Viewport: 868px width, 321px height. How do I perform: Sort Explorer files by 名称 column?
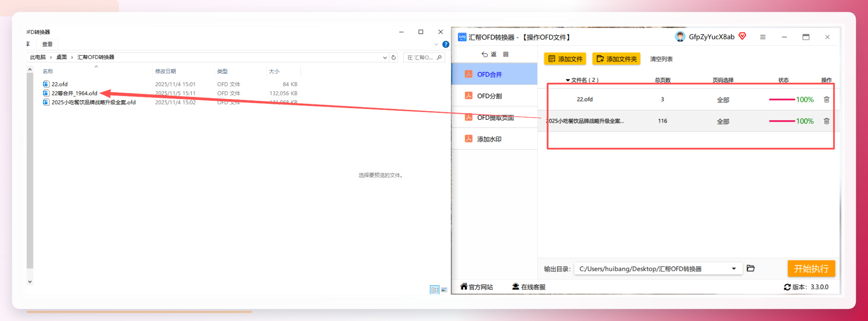click(x=48, y=71)
